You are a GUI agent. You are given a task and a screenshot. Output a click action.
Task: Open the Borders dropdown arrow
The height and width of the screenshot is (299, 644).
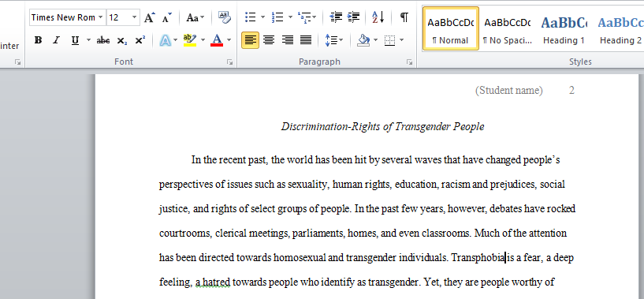(402, 40)
